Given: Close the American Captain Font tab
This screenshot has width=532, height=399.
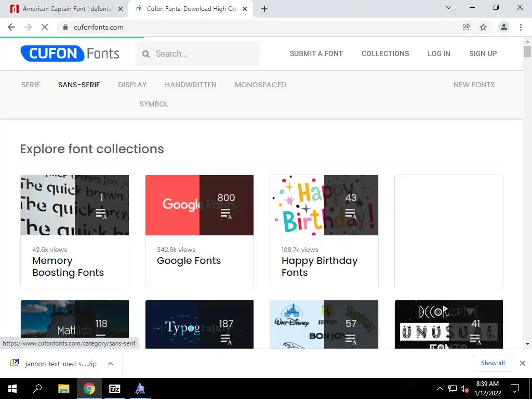Looking at the screenshot, I should (x=121, y=9).
